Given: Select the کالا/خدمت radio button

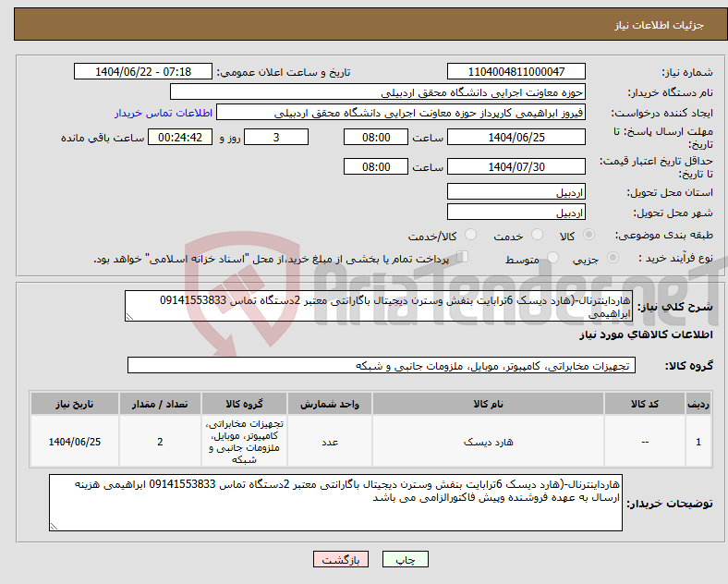Looking at the screenshot, I should click(471, 235).
